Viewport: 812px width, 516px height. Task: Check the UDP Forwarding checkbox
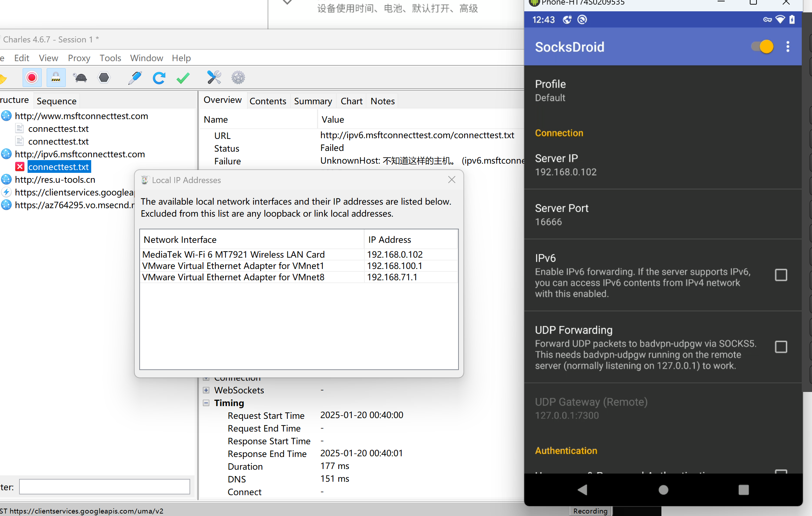(781, 347)
